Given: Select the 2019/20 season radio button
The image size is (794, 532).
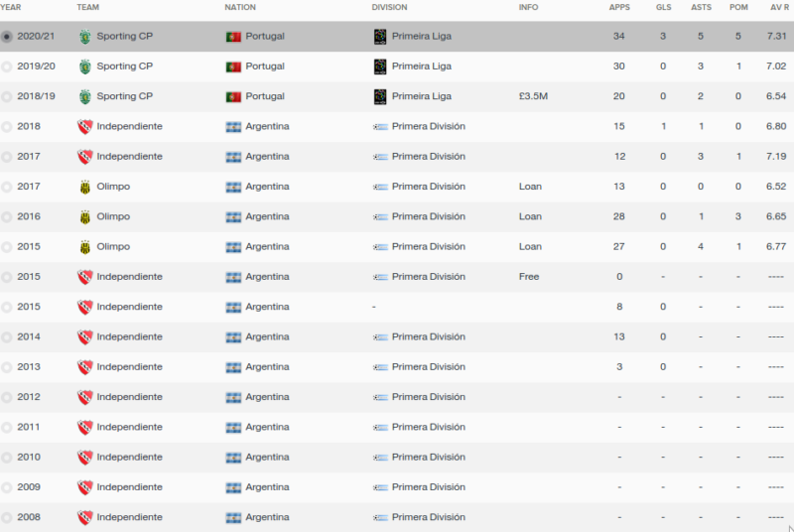Looking at the screenshot, I should 7,66.
